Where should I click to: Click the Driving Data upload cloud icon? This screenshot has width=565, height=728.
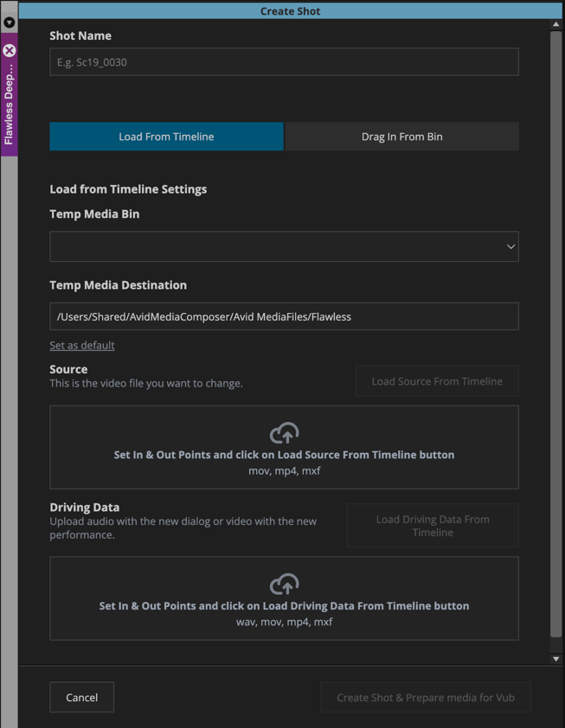tap(284, 584)
